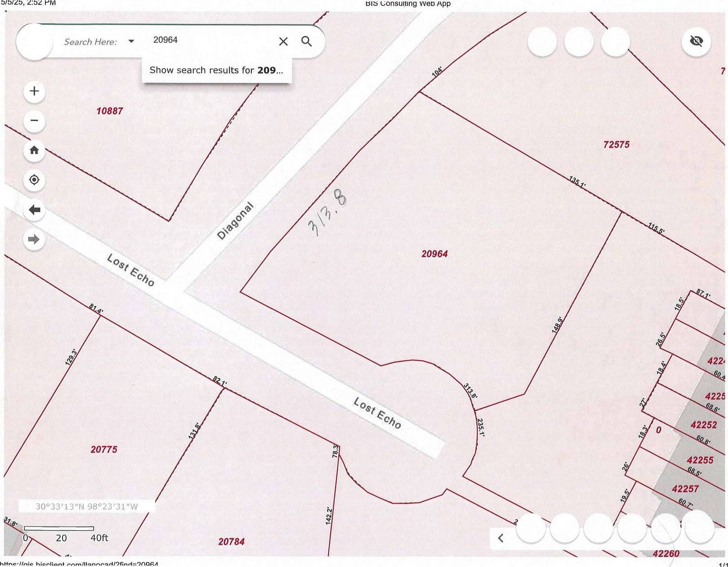Screen dimensions: 728x567
Task: Run the search with the magnifier icon
Action: (x=307, y=41)
